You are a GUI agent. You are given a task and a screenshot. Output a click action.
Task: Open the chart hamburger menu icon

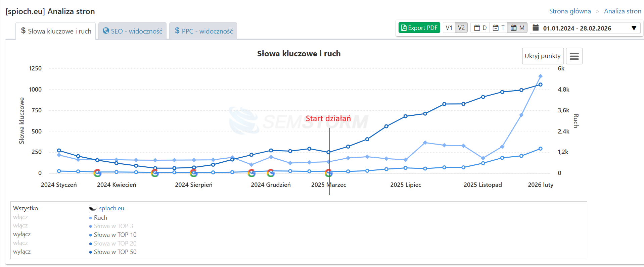tap(574, 56)
